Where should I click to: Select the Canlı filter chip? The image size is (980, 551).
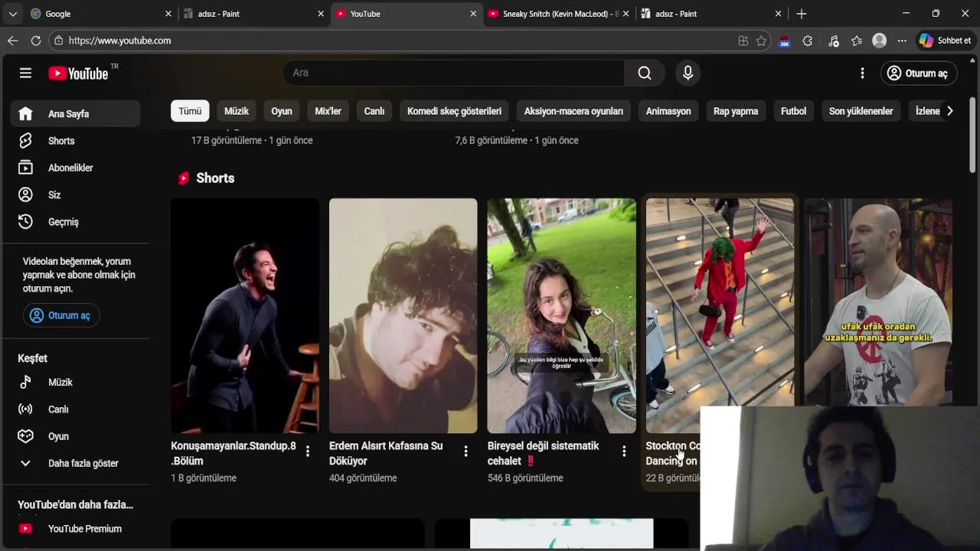click(374, 111)
